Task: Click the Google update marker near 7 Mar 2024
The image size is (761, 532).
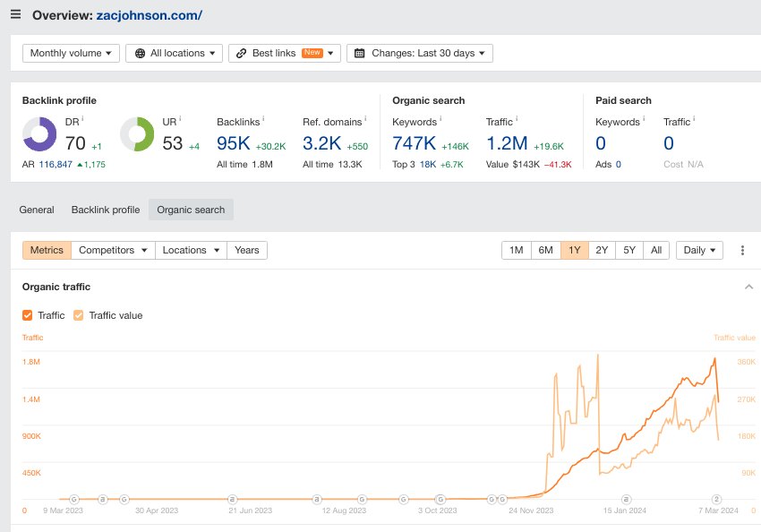Action: point(716,499)
